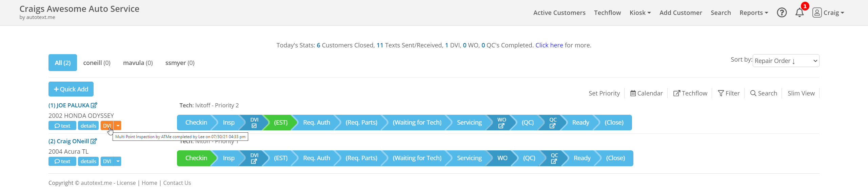The image size is (868, 194).
Task: Expand Joe Paluka's orange DVI dropdown arrow
Action: pos(118,126)
